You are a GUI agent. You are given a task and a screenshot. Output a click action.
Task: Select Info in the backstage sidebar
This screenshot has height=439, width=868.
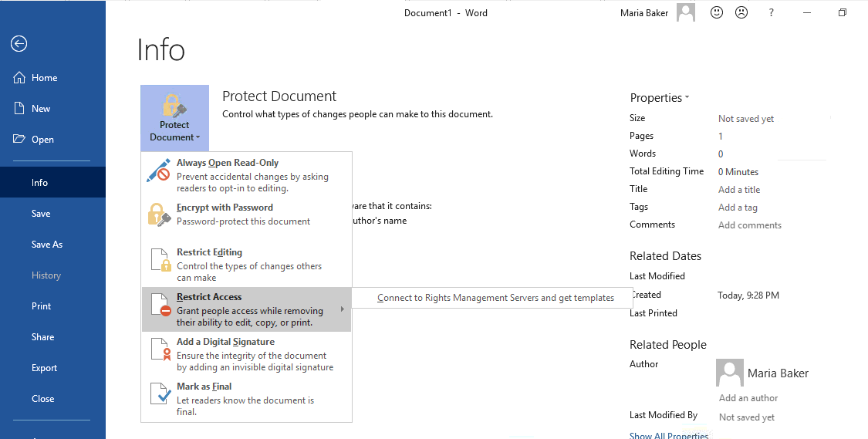(52, 182)
